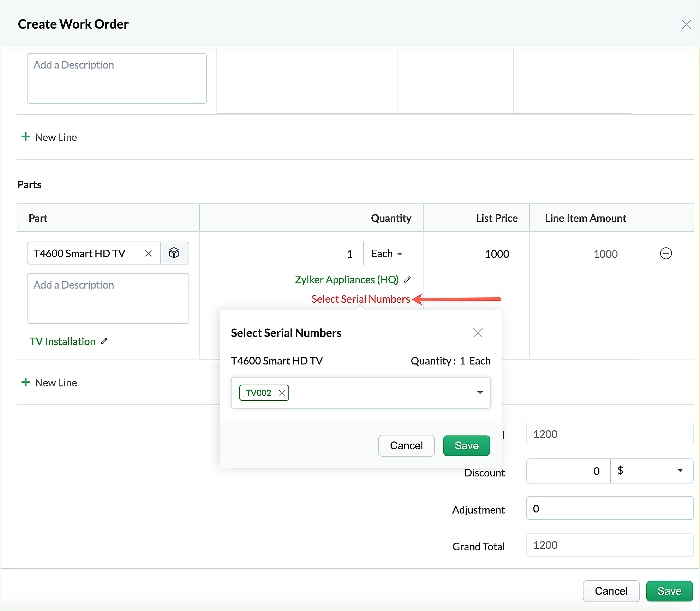Save the selected serial numbers
The width and height of the screenshot is (700, 611).
click(x=466, y=446)
